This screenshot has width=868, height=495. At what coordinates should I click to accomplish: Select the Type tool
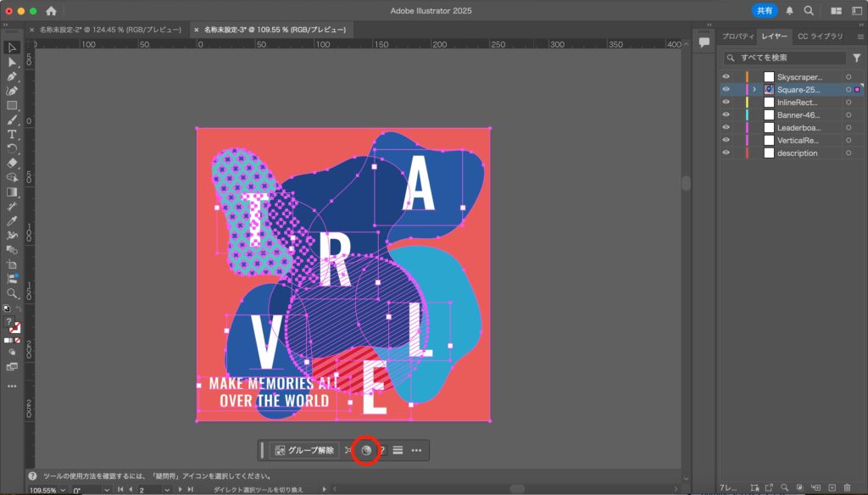click(12, 134)
